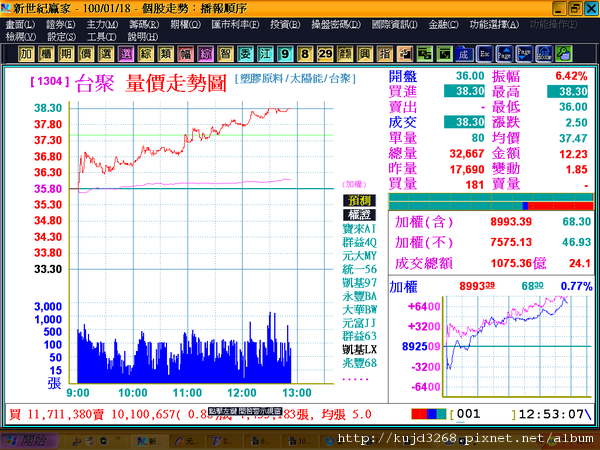Select warrant 永豐BA

[359, 296]
